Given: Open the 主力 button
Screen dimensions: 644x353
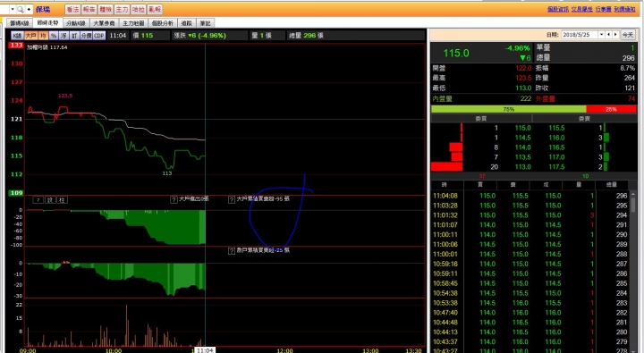Looking at the screenshot, I should pyautogui.click(x=122, y=9).
